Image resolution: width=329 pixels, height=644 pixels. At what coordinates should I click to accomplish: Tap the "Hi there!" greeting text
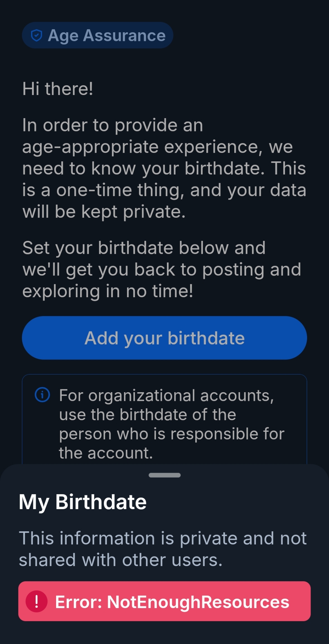pos(58,89)
